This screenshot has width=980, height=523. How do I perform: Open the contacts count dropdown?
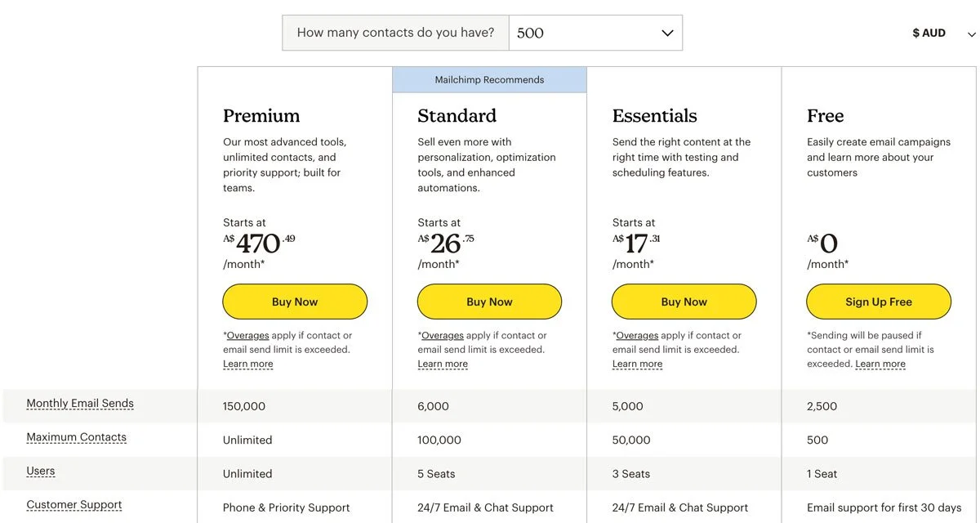tap(595, 33)
